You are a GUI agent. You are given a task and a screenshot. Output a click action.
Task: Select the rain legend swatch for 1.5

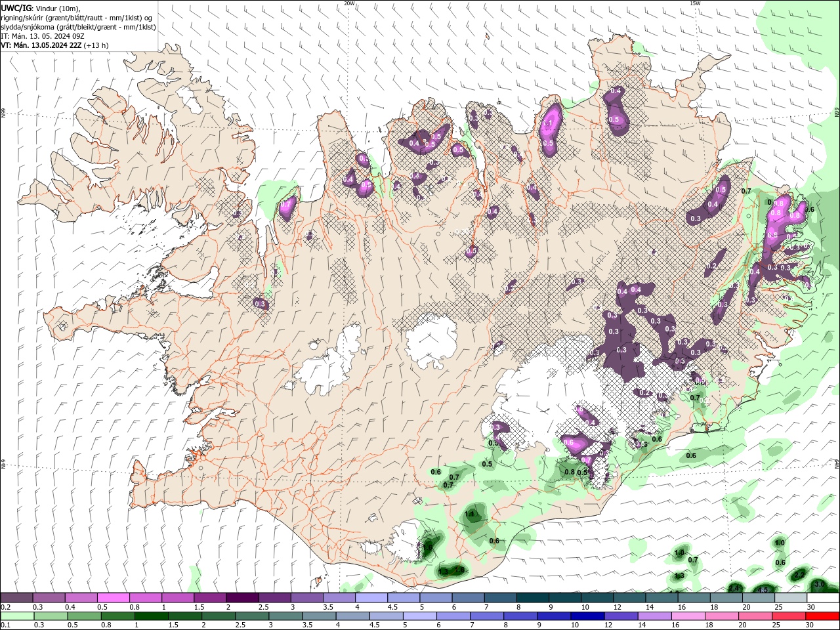tap(185, 616)
